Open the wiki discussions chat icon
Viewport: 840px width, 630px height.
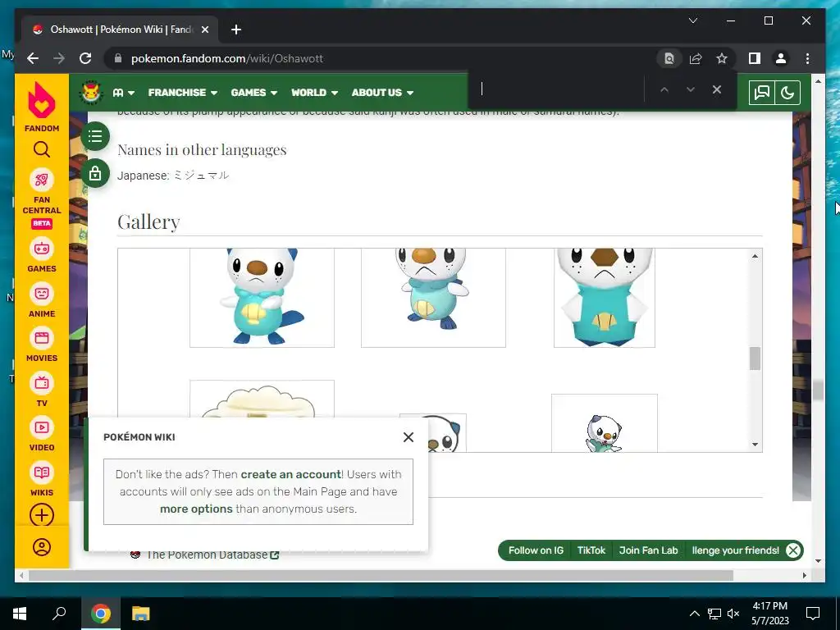point(762,93)
